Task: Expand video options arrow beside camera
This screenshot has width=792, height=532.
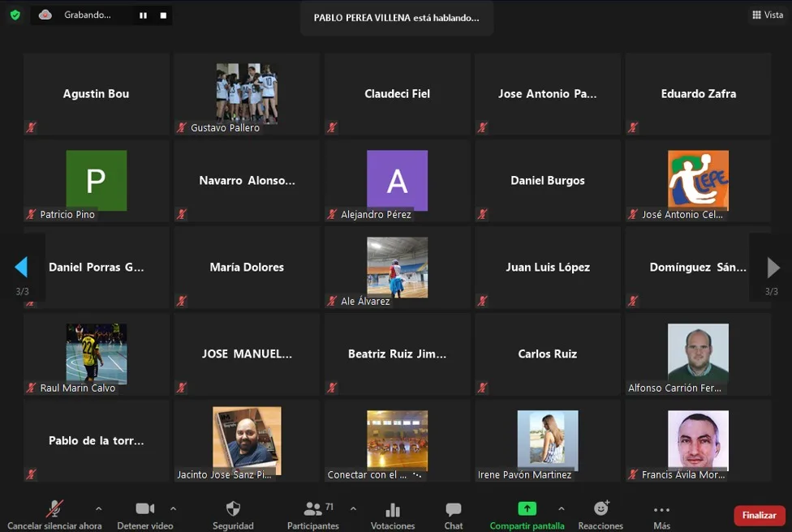Action: click(x=173, y=509)
